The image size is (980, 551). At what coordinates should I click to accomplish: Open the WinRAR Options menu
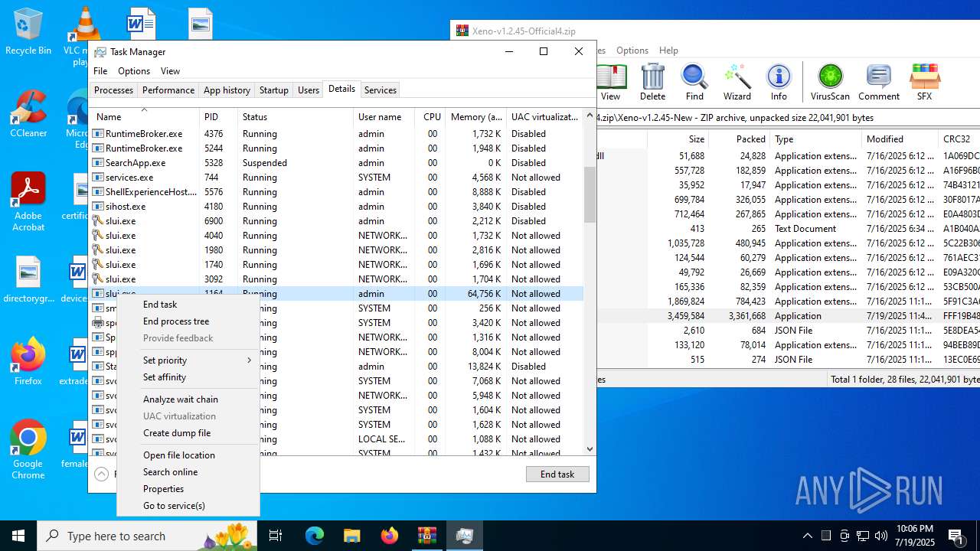[632, 51]
